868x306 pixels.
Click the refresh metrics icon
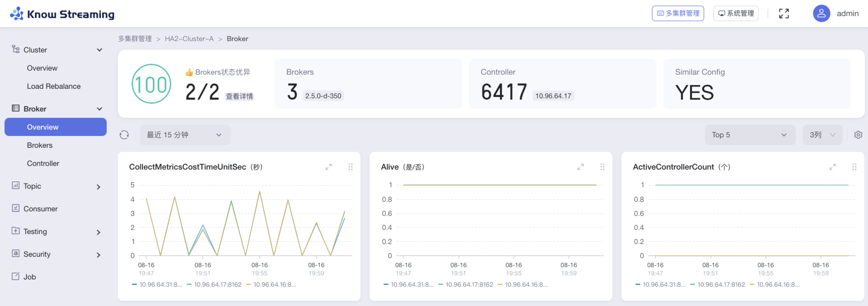tap(124, 135)
